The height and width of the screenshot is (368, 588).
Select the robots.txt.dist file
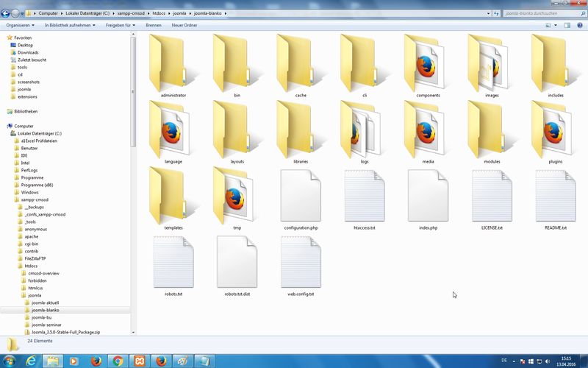pos(237,262)
